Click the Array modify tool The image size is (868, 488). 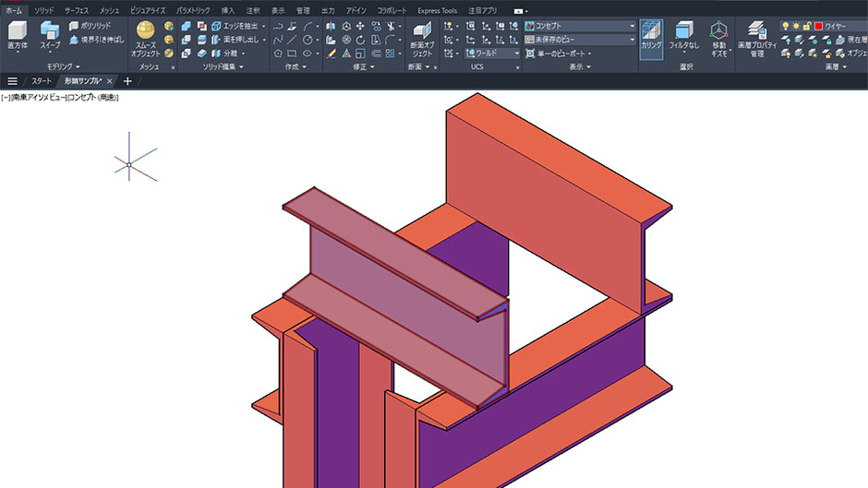point(391,54)
